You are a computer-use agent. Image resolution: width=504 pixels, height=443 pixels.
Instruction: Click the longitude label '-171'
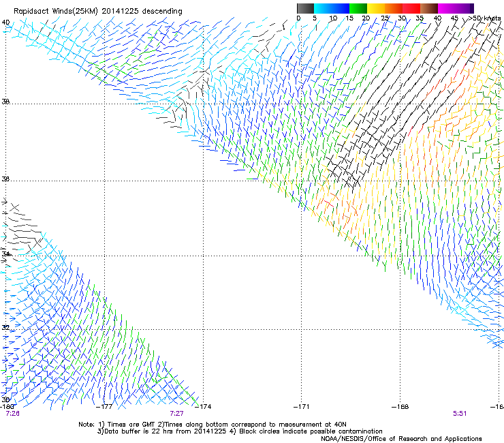click(302, 407)
